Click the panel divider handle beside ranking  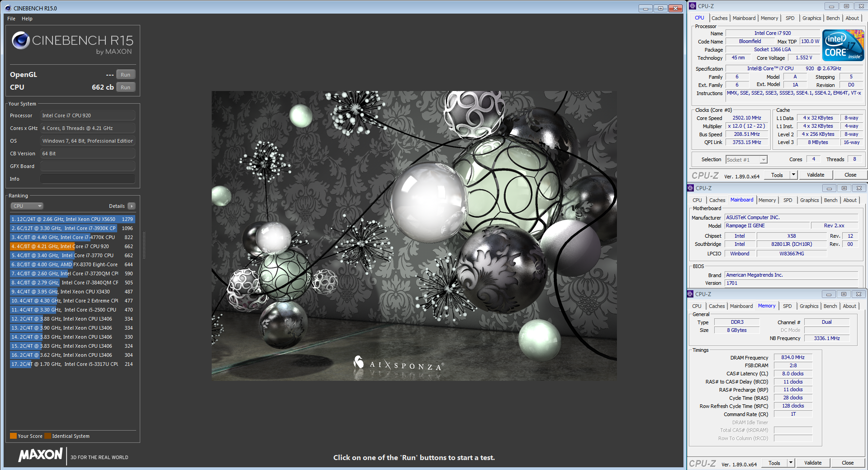pyautogui.click(x=144, y=245)
